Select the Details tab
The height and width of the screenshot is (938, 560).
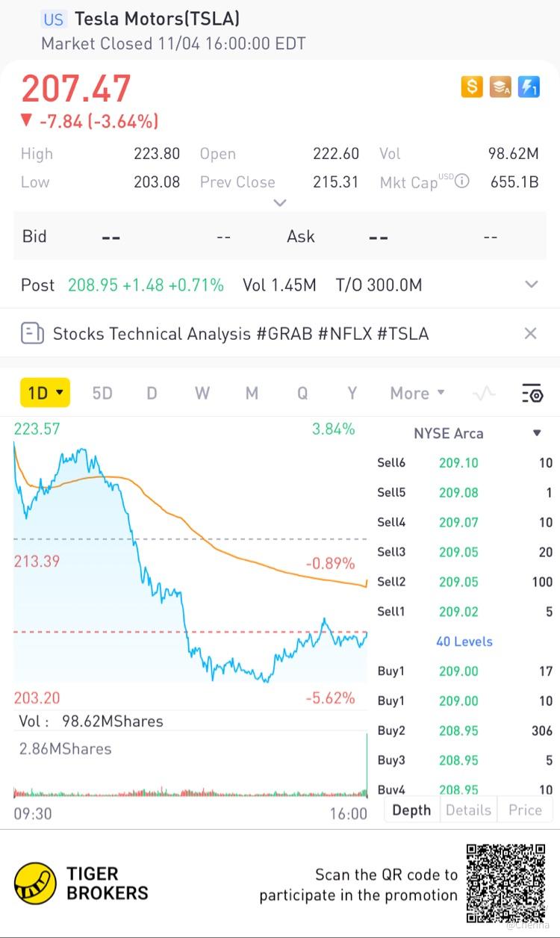(x=468, y=810)
